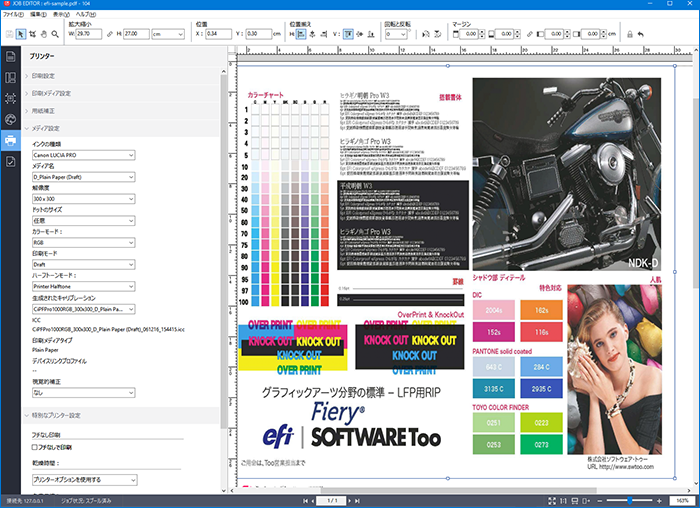700x508 pixels.
Task: Expand the 印刷メディア設定 section
Action: click(121, 93)
